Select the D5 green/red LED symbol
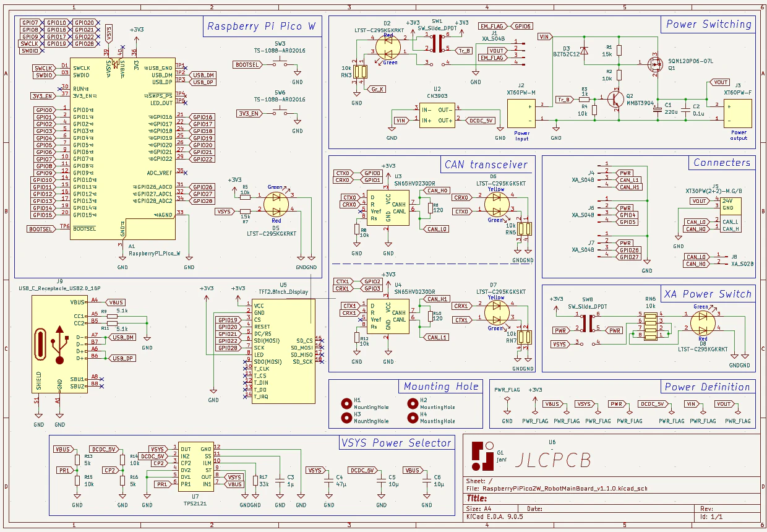The width and height of the screenshot is (767, 532). click(276, 204)
